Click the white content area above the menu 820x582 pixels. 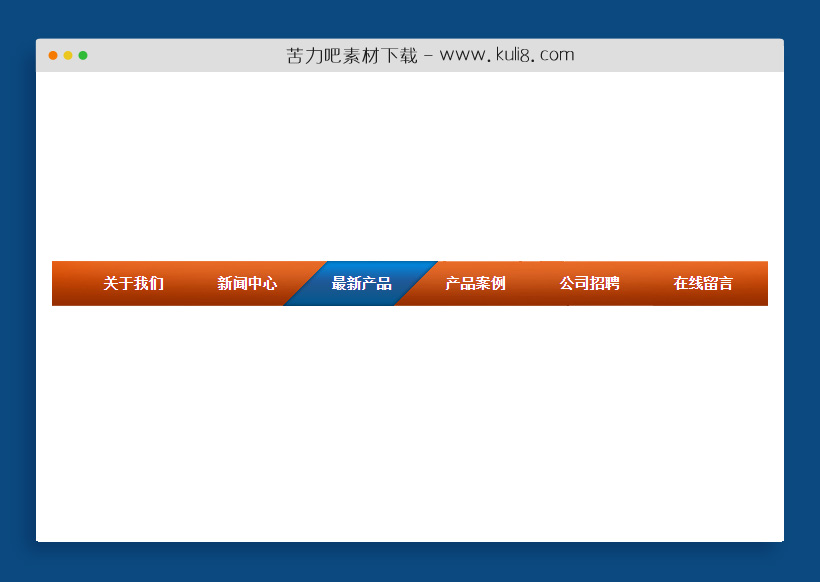tap(410, 165)
